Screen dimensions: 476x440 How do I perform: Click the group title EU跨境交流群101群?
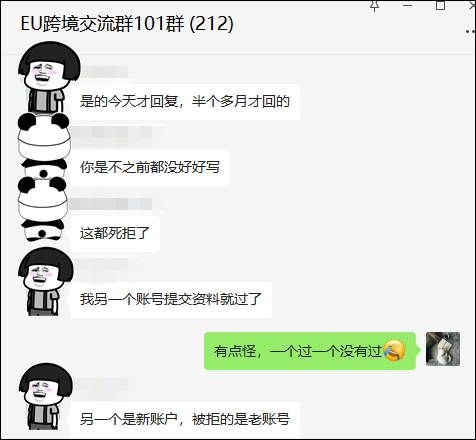click(102, 23)
